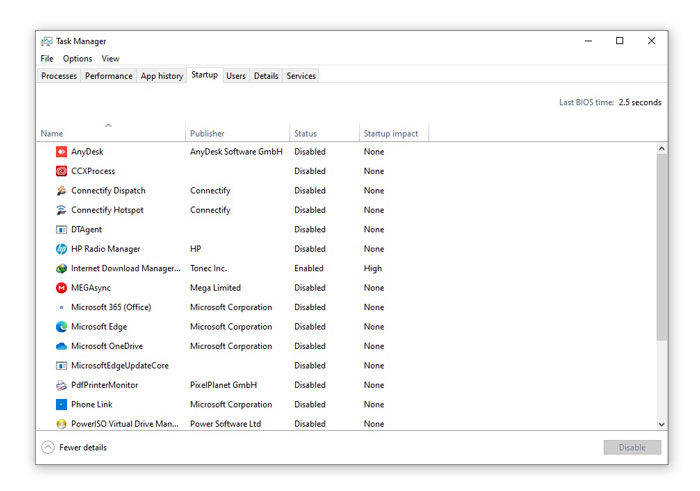Image resolution: width=700 pixels, height=491 pixels.
Task: Click the CCXProcess red icon
Action: 61,171
